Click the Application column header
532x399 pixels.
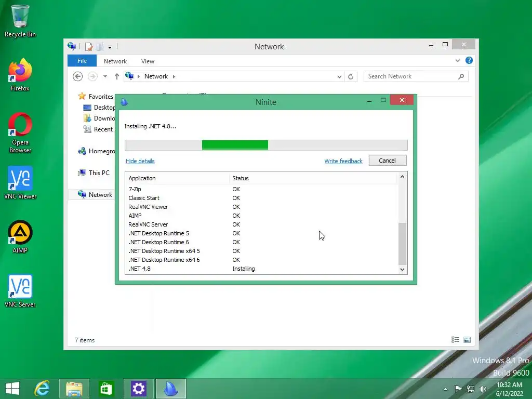[177, 178]
